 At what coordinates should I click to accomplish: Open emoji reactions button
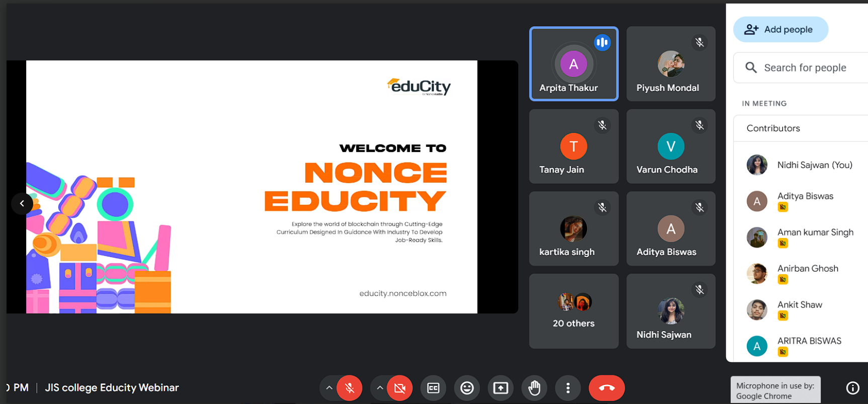coord(467,388)
